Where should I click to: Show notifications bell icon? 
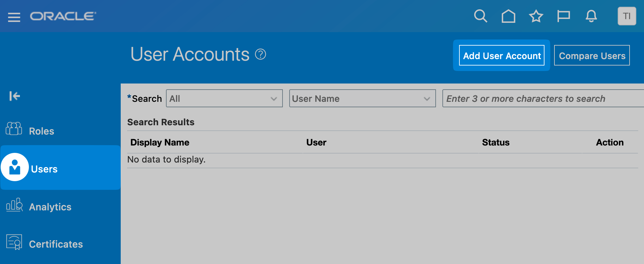click(x=591, y=16)
